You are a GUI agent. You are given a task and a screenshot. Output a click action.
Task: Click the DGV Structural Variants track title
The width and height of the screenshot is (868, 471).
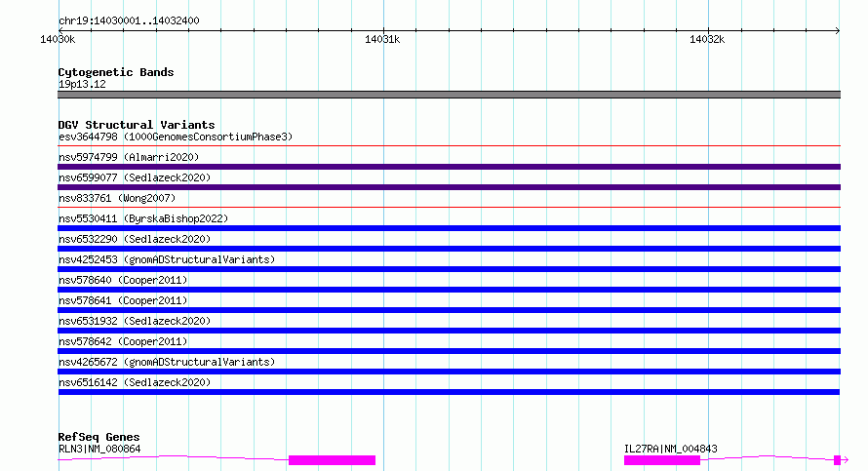pos(137,125)
